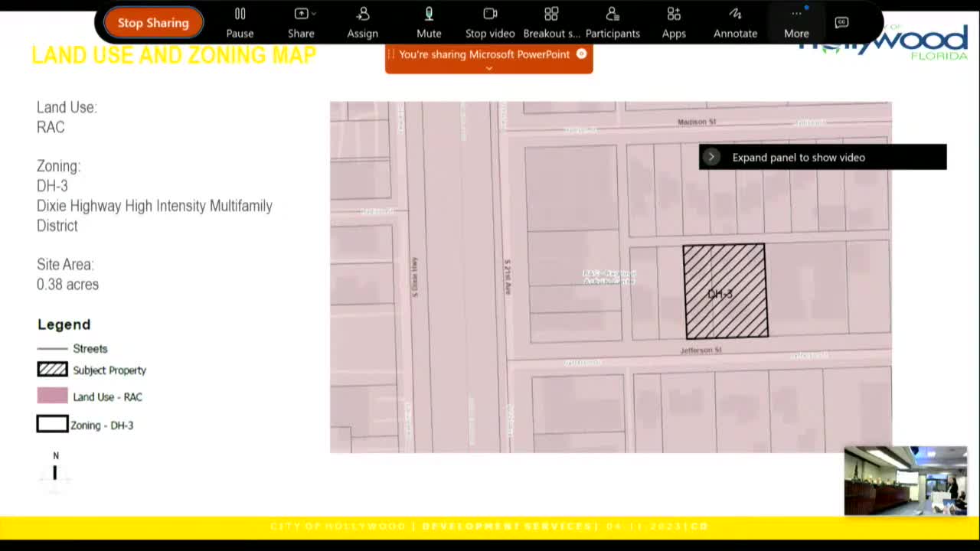The image size is (980, 551).
Task: Toggle closed captions
Action: tap(841, 22)
